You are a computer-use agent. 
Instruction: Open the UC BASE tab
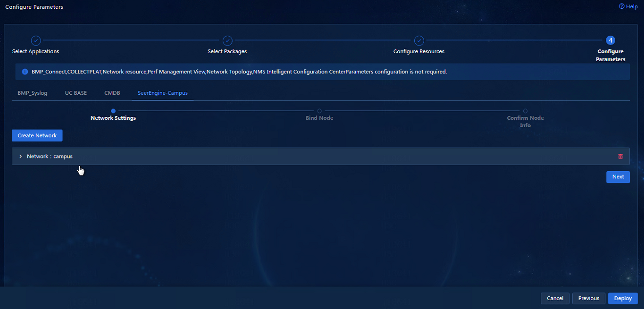(76, 93)
